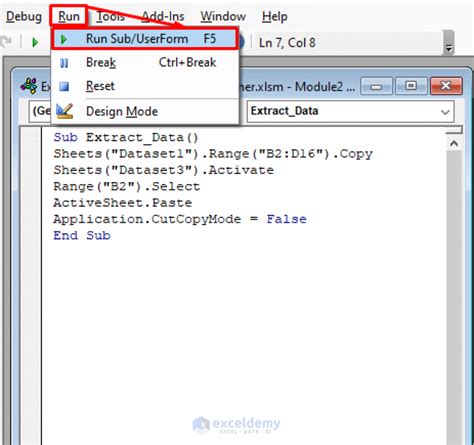The image size is (474, 445).
Task: Click the 'End Sub' line
Action: tap(82, 236)
